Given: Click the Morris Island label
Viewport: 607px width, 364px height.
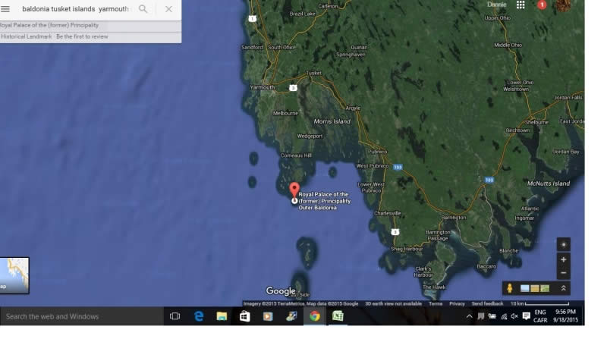Looking at the screenshot, I should (x=332, y=121).
